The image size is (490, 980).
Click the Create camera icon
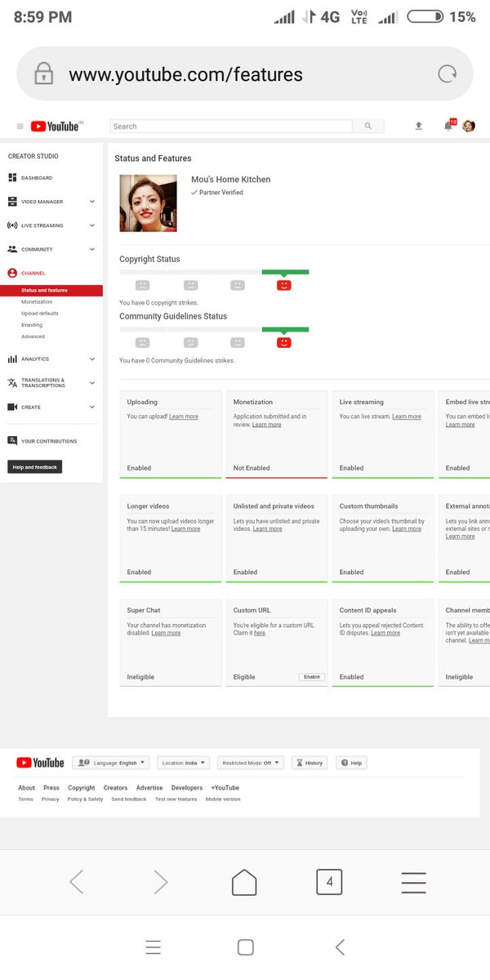point(12,407)
